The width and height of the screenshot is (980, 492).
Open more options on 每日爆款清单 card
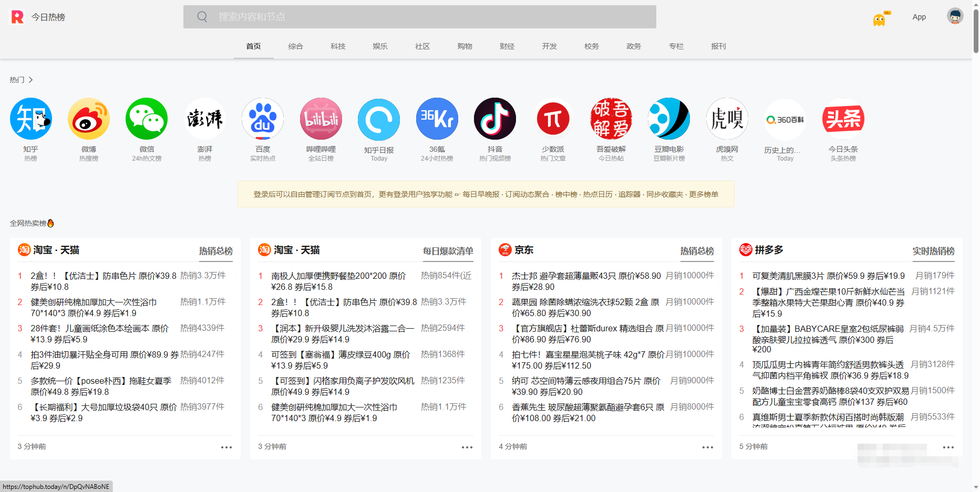point(467,447)
